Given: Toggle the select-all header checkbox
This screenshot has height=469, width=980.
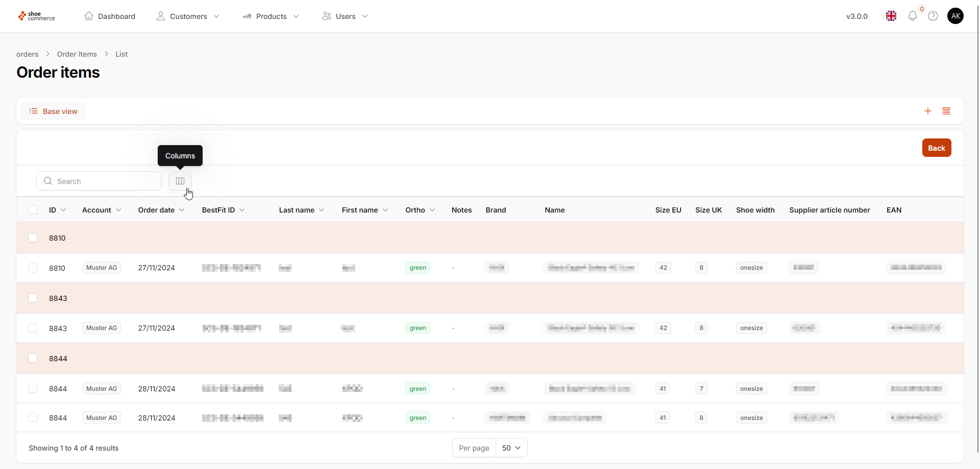Looking at the screenshot, I should 33,209.
